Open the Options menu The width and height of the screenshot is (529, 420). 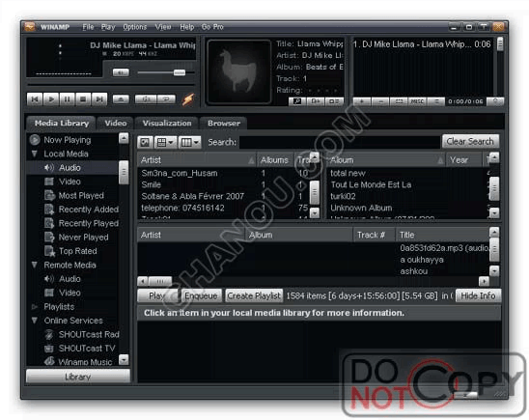coord(134,27)
